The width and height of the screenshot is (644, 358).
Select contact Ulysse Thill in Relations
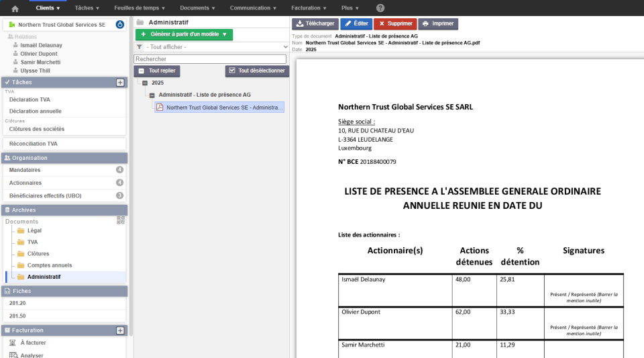point(36,71)
